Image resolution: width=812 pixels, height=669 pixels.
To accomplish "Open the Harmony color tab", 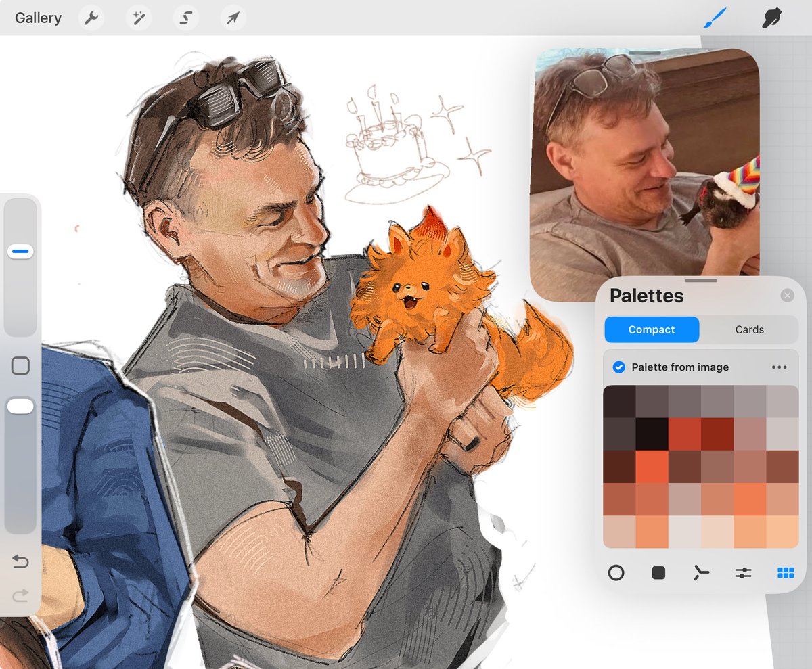I will tap(701, 573).
